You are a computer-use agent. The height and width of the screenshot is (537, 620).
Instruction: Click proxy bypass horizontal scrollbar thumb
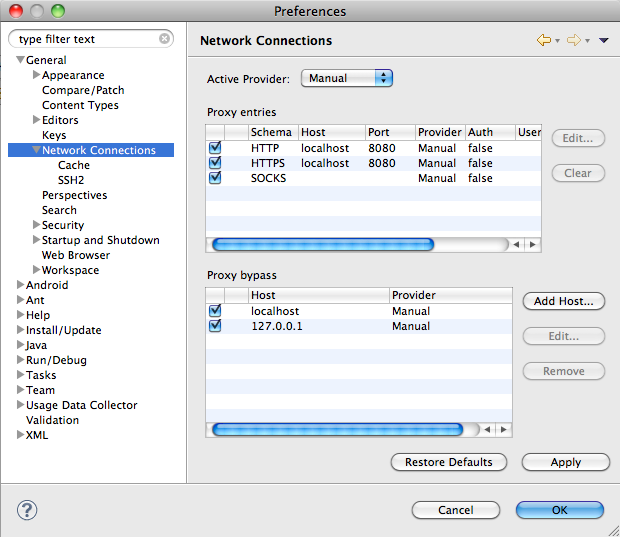click(x=338, y=429)
